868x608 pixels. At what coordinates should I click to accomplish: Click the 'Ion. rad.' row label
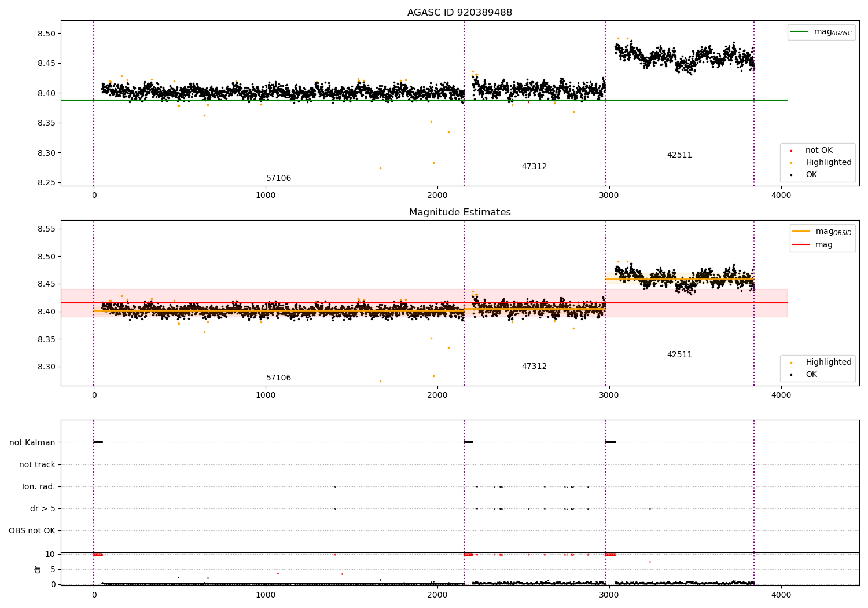pos(39,487)
